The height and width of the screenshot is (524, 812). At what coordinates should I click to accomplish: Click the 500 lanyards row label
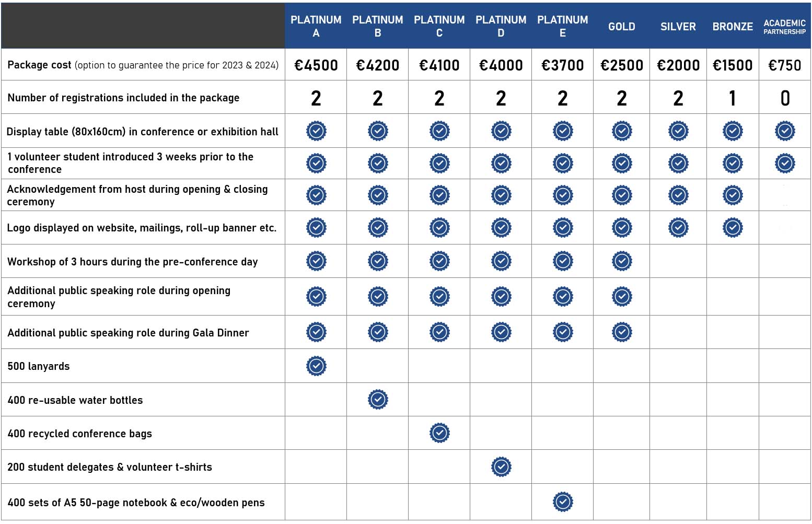(x=39, y=366)
